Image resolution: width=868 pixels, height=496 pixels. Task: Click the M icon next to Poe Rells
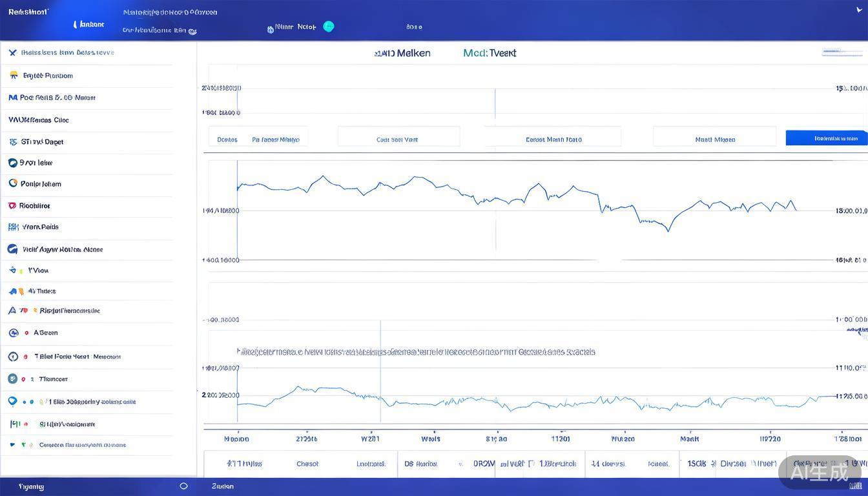[x=12, y=97]
